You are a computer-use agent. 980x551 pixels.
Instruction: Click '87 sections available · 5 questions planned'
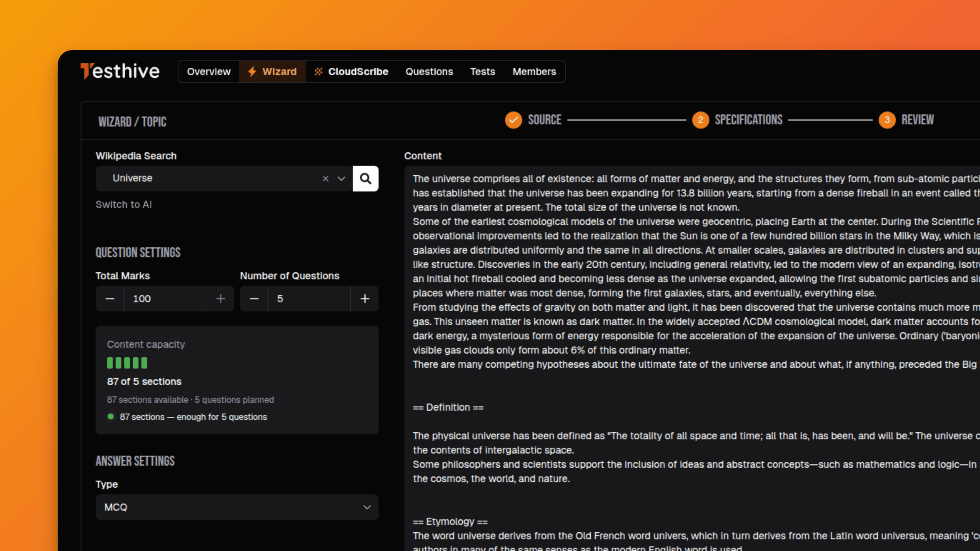pyautogui.click(x=190, y=400)
